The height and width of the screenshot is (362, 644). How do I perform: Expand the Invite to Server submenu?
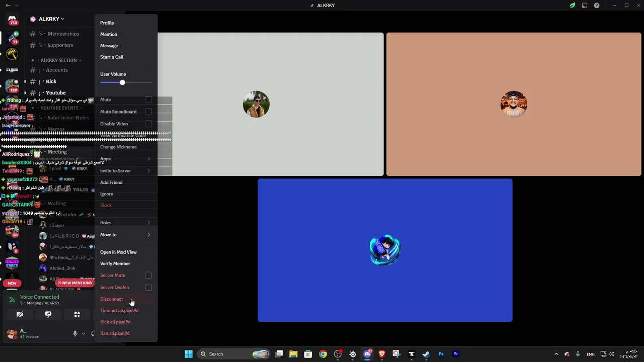click(x=126, y=171)
